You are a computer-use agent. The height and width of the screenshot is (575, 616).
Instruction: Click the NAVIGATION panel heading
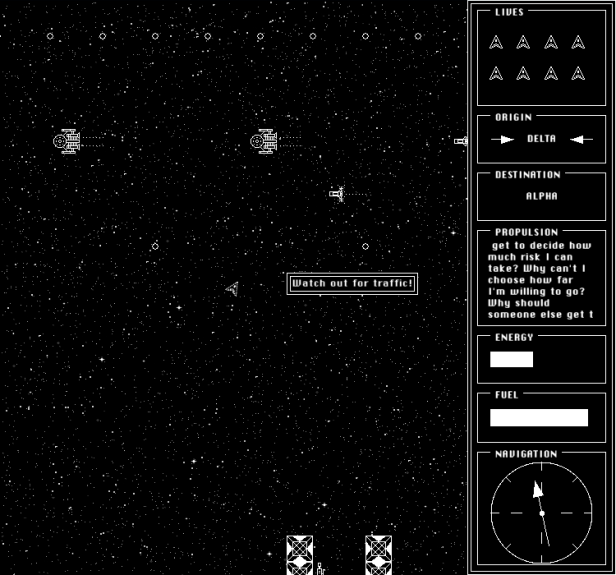526,454
